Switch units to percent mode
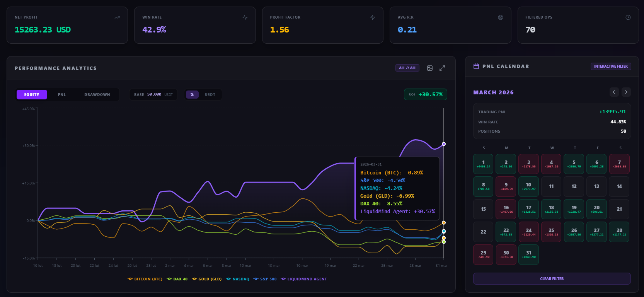The height and width of the screenshot is (297, 644). pyautogui.click(x=192, y=95)
